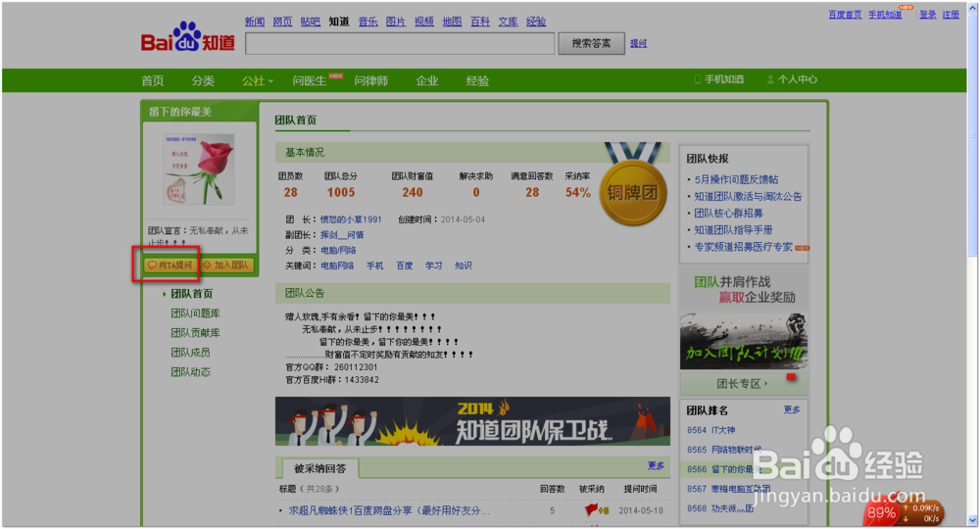Image resolution: width=980 pixels, height=529 pixels.
Task: Go to 首页 in green navigation bar
Action: 153,80
